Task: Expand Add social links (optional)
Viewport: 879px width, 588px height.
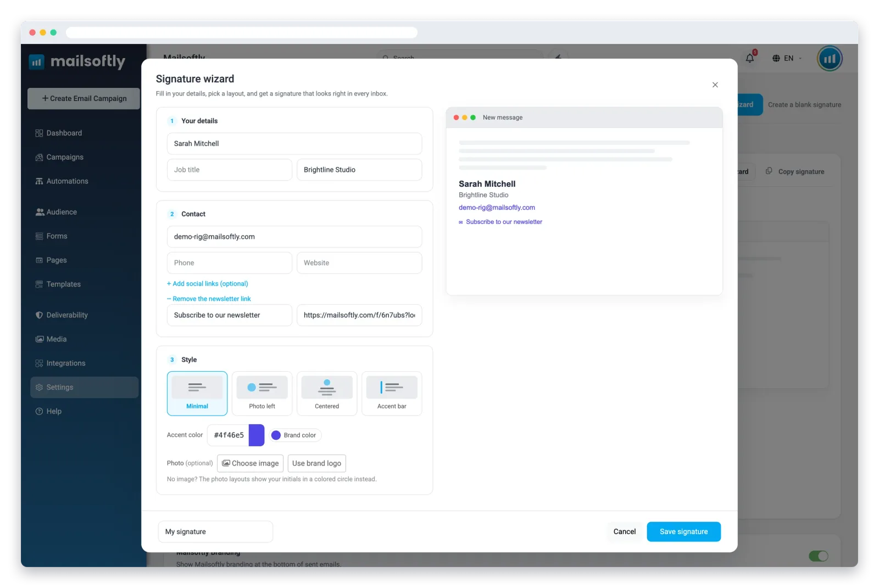Action: pyautogui.click(x=208, y=284)
